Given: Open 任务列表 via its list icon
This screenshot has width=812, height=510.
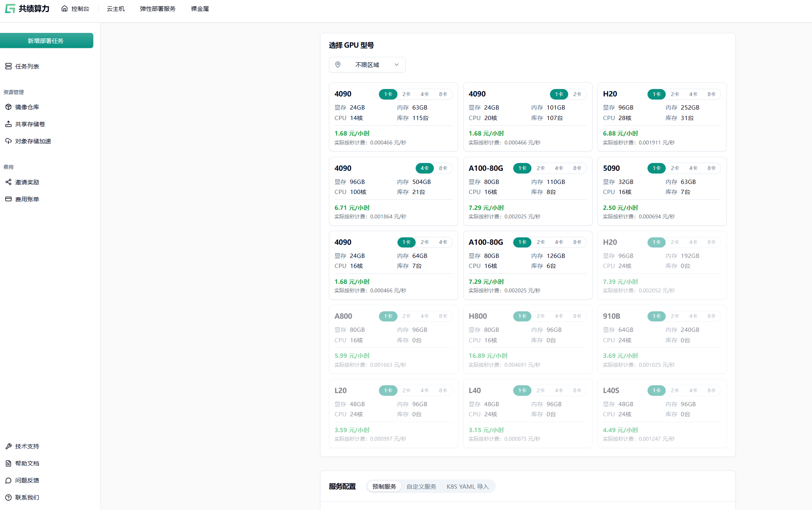Looking at the screenshot, I should point(8,66).
